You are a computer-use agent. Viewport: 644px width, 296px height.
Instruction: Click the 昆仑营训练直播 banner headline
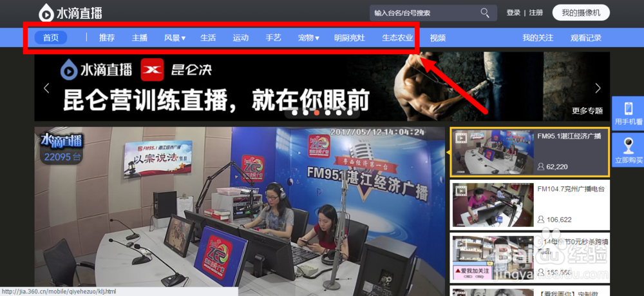[x=216, y=99]
